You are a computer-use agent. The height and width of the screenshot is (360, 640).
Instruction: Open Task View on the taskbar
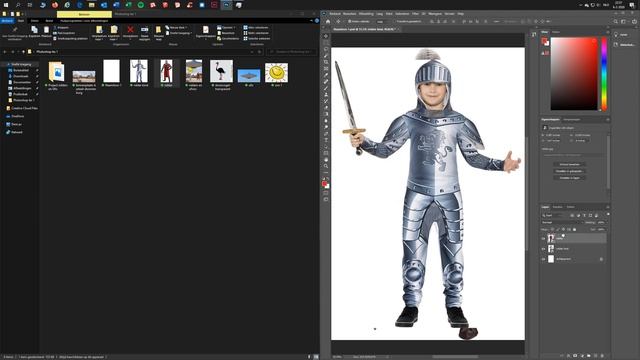point(30,5)
